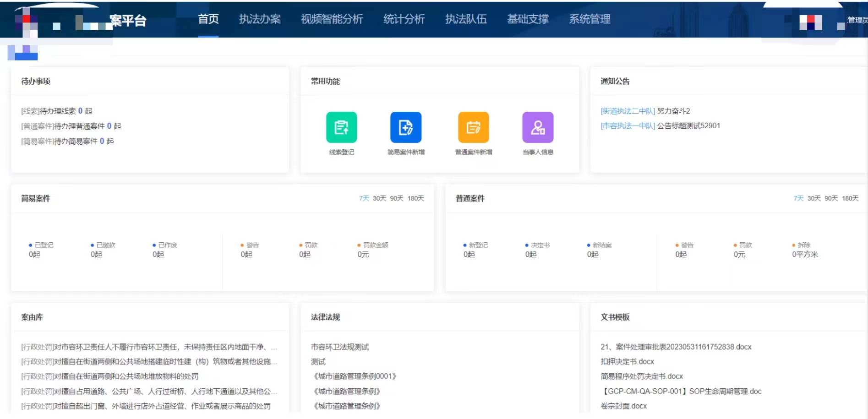Click the user avatar in top bar
This screenshot has height=419, width=868.
pos(810,22)
